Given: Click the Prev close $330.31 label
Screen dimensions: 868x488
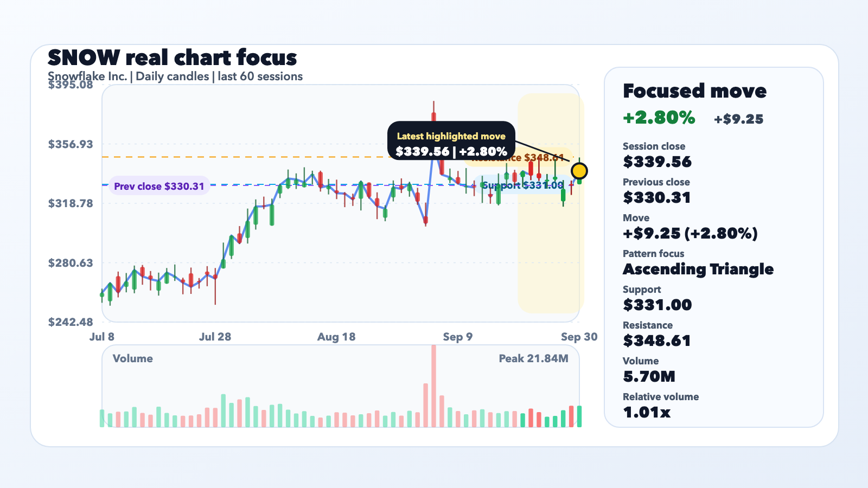Looking at the screenshot, I should (x=159, y=186).
